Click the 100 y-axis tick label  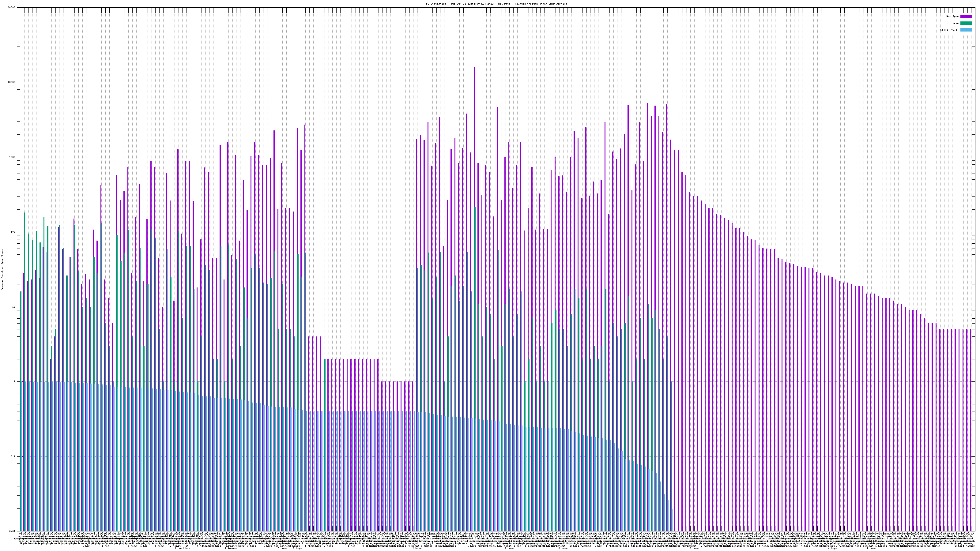tap(13, 232)
